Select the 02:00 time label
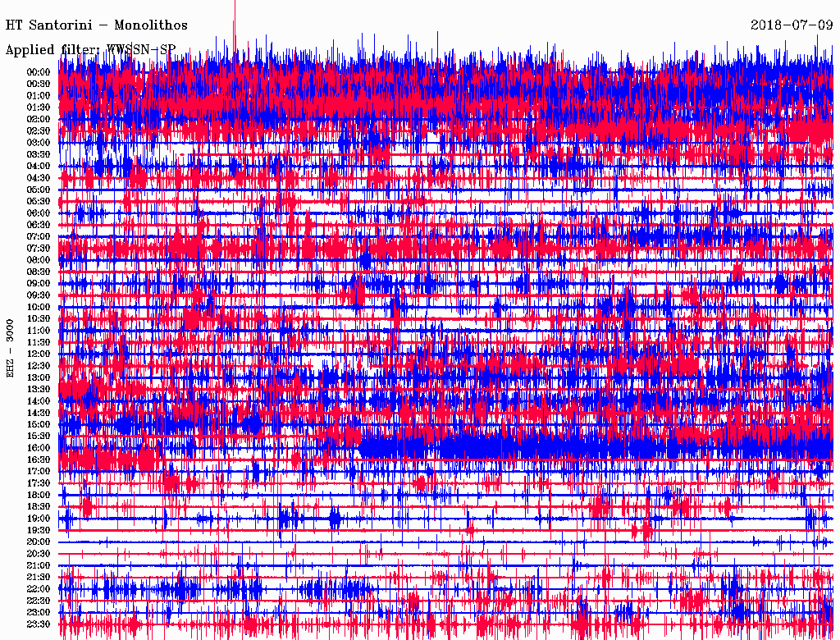 (39, 120)
